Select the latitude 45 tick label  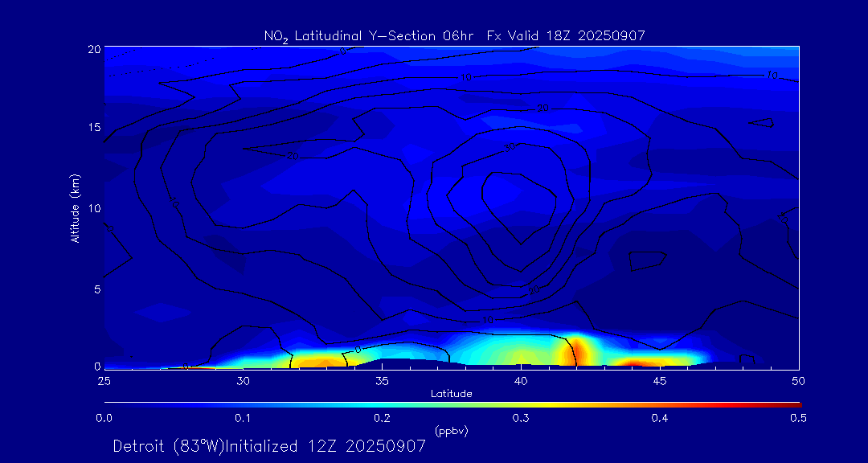pos(660,380)
